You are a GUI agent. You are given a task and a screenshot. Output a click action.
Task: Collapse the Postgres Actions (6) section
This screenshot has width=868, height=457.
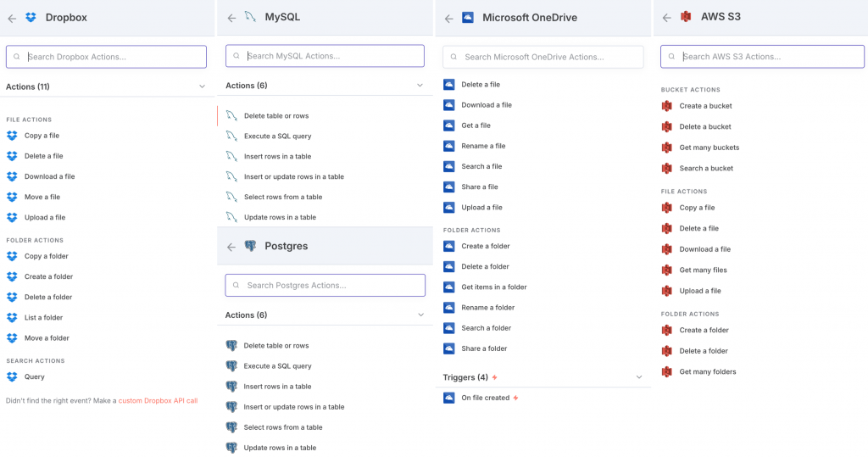pos(420,315)
